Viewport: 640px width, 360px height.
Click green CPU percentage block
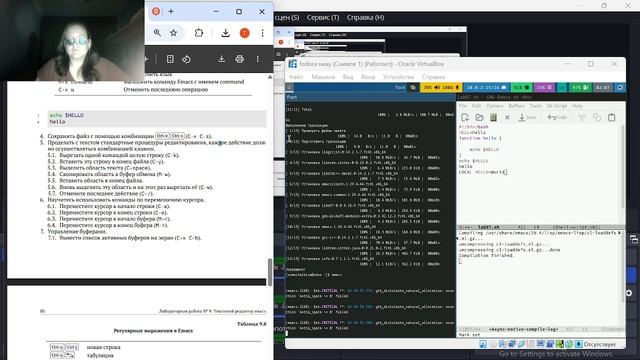click(521, 87)
